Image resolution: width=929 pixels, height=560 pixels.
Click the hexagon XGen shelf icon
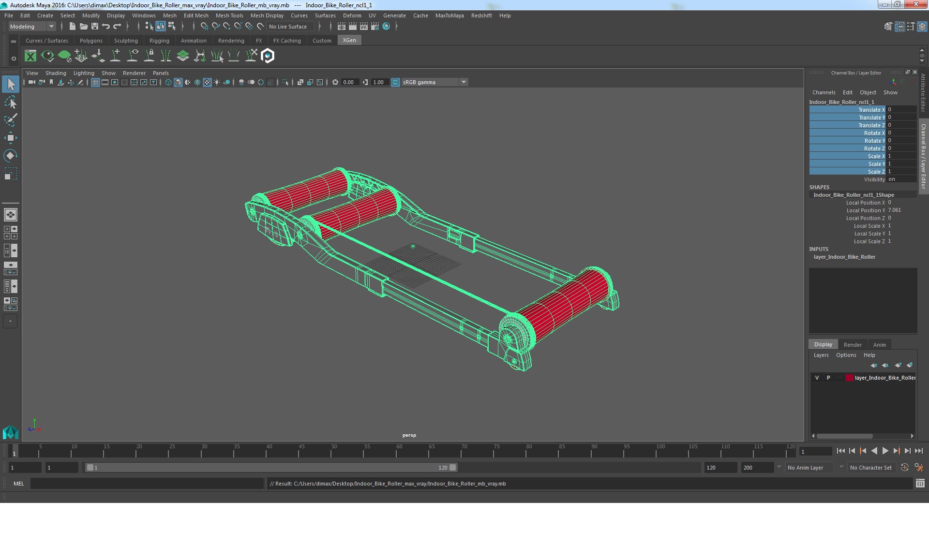(x=268, y=56)
